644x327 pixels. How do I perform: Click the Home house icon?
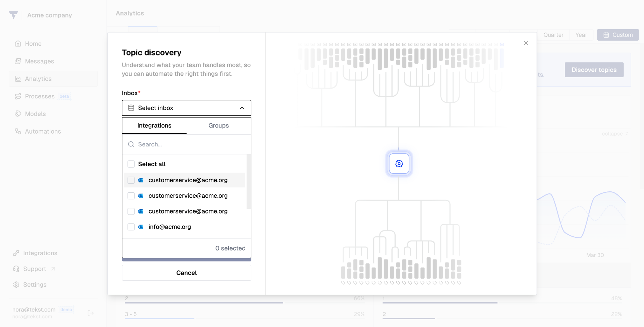tap(18, 44)
